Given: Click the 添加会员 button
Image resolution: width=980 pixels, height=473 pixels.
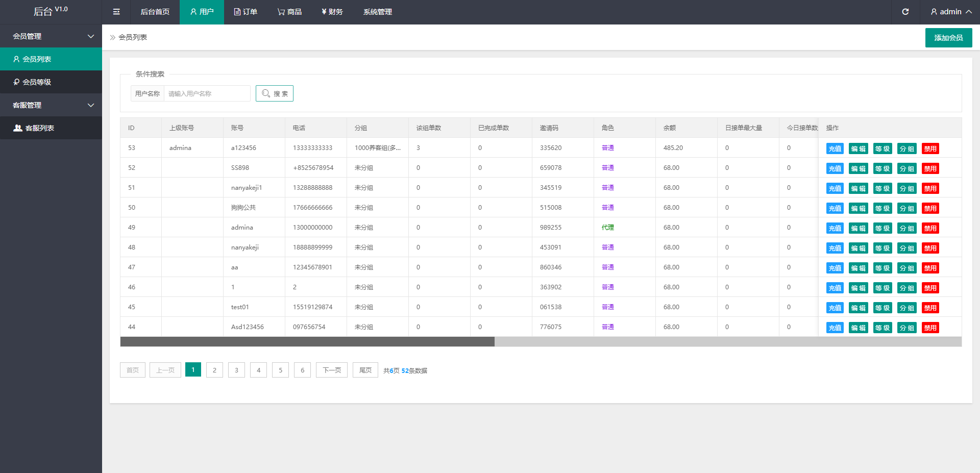Looking at the screenshot, I should 948,38.
